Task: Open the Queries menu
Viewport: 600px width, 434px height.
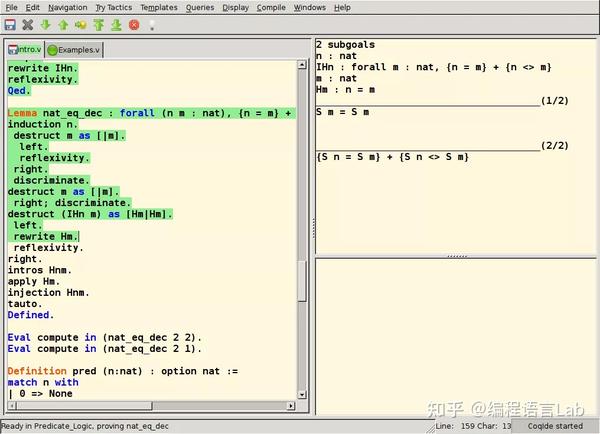Action: coord(200,7)
